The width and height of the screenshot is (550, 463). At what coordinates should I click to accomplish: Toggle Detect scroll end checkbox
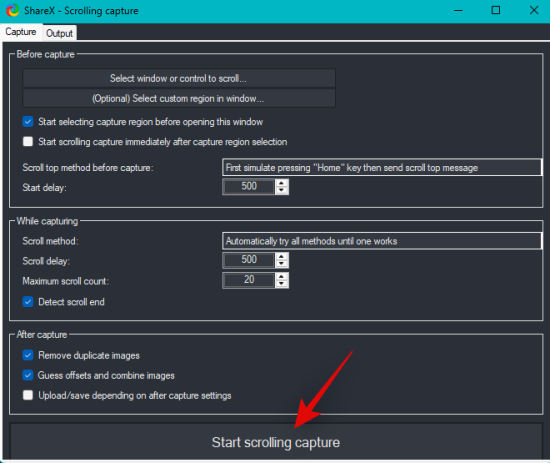click(x=28, y=302)
